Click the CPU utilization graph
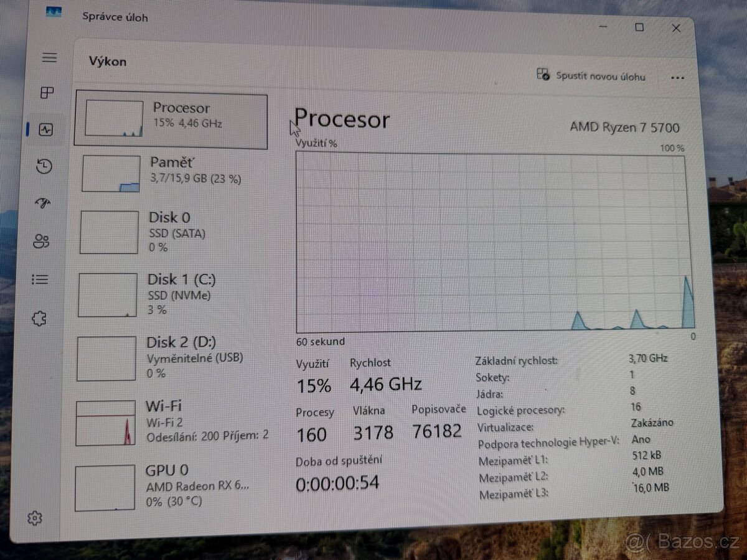 pyautogui.click(x=492, y=243)
